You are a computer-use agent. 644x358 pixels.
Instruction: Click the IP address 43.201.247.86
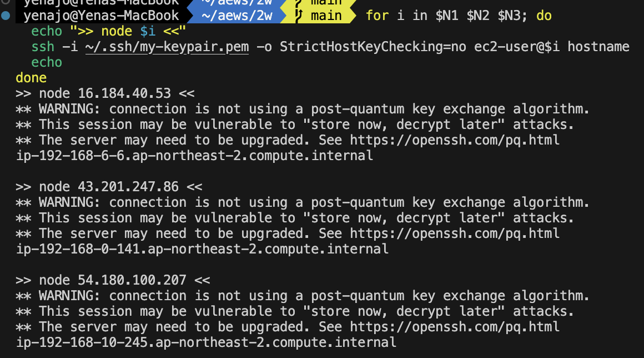[x=128, y=187]
